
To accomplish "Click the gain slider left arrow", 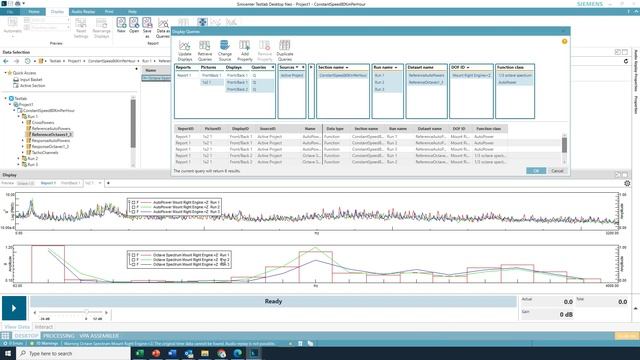I will (35, 313).
